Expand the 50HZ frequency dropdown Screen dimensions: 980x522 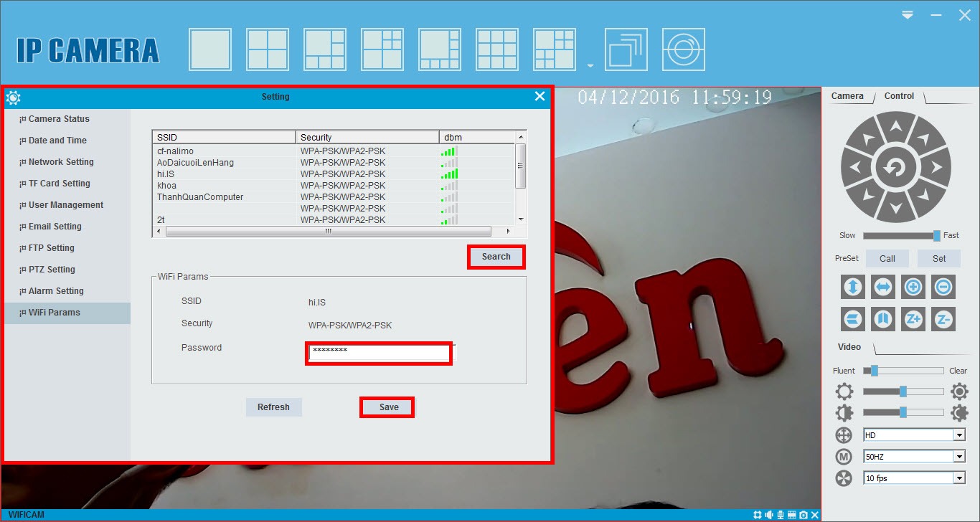[959, 456]
